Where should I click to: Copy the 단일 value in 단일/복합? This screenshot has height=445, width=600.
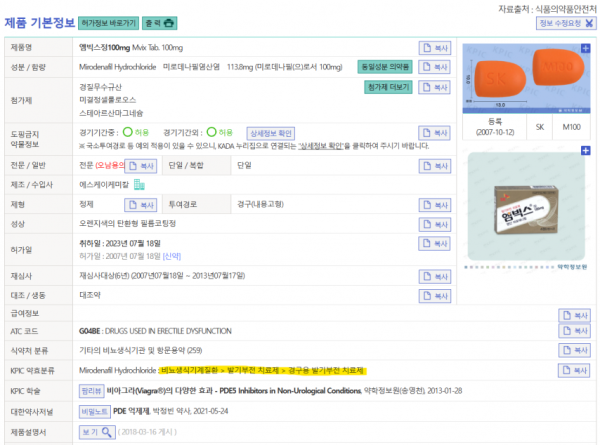pyautogui.click(x=434, y=166)
